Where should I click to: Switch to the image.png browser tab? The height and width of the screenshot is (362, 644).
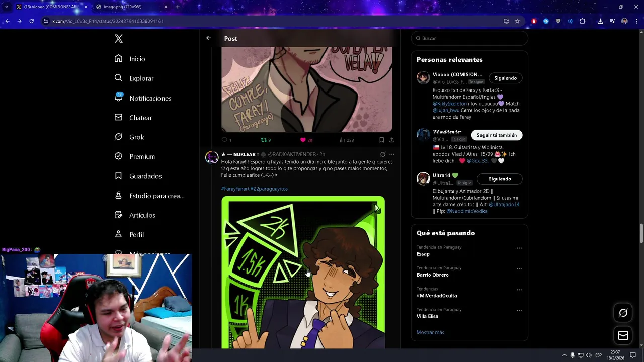pos(131,7)
